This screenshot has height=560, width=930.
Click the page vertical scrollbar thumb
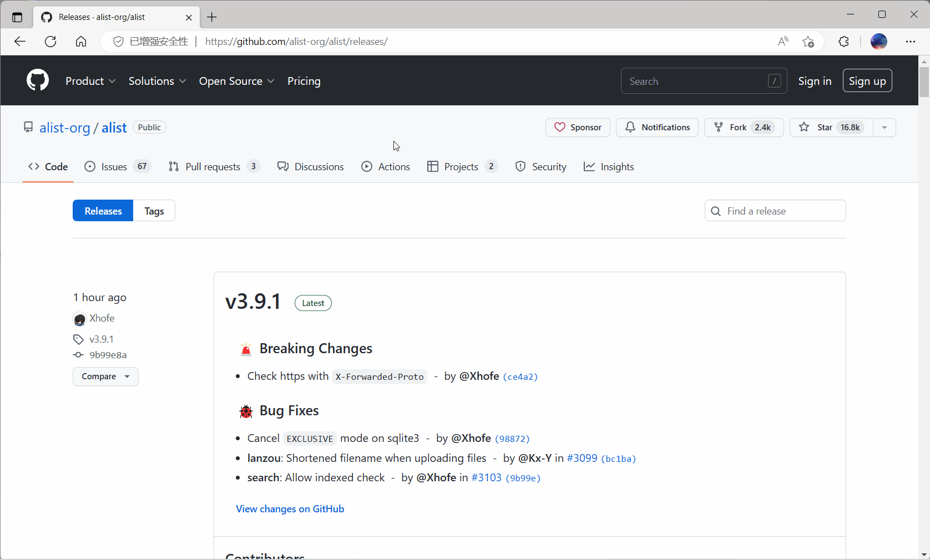click(924, 82)
